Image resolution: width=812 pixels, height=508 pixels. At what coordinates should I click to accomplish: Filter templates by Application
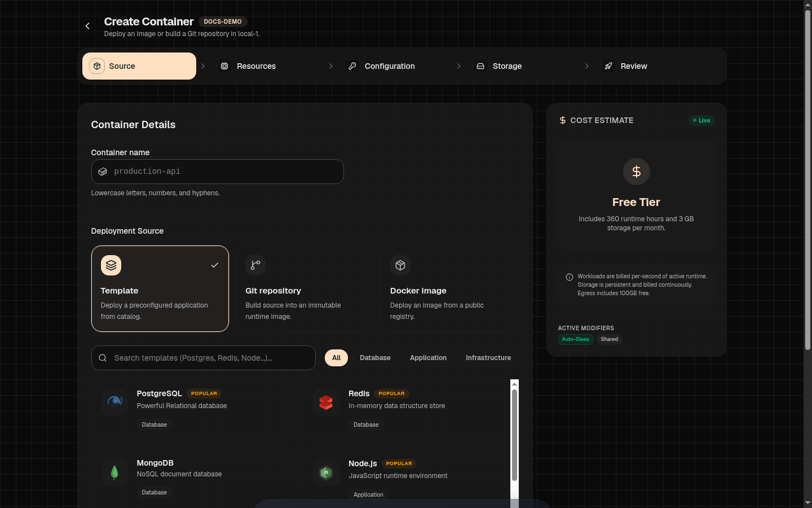428,358
